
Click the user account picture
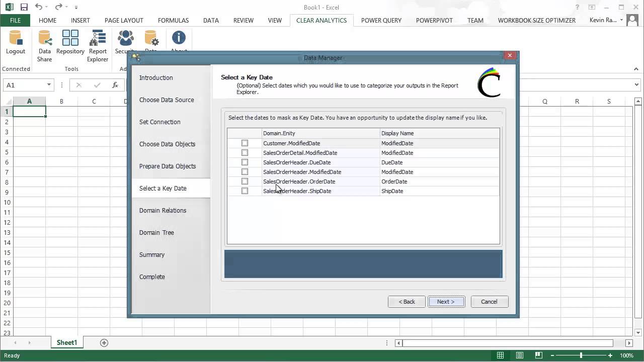click(632, 20)
